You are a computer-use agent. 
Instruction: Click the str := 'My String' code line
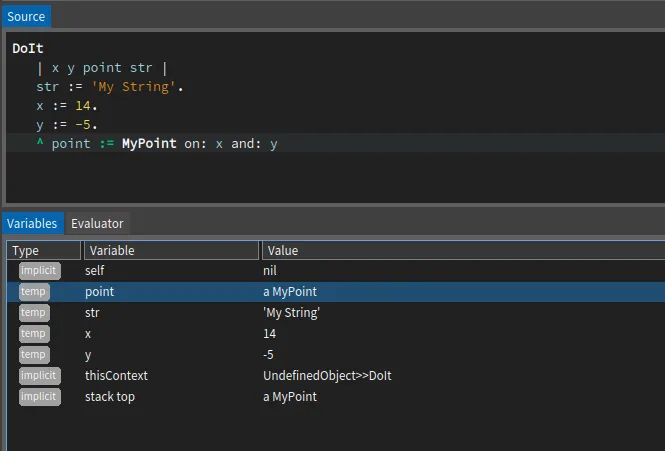tap(110, 87)
